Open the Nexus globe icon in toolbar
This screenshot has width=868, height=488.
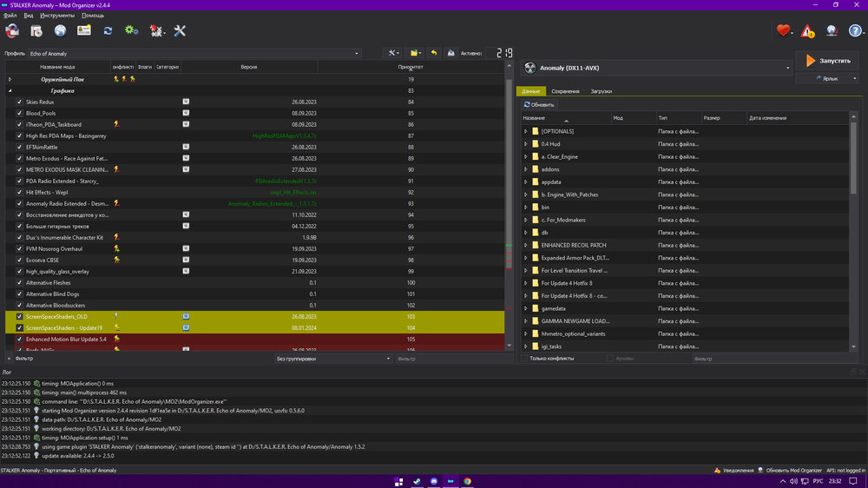[60, 31]
